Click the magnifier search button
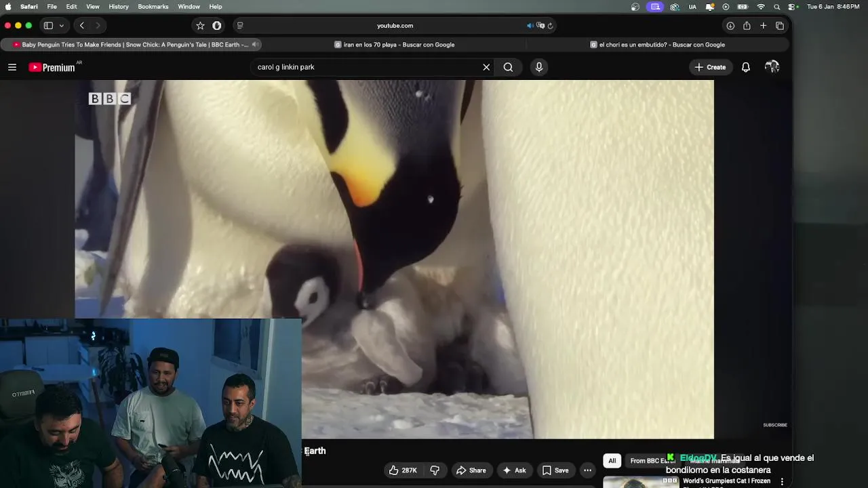Screen dimensions: 868x488 508,67
